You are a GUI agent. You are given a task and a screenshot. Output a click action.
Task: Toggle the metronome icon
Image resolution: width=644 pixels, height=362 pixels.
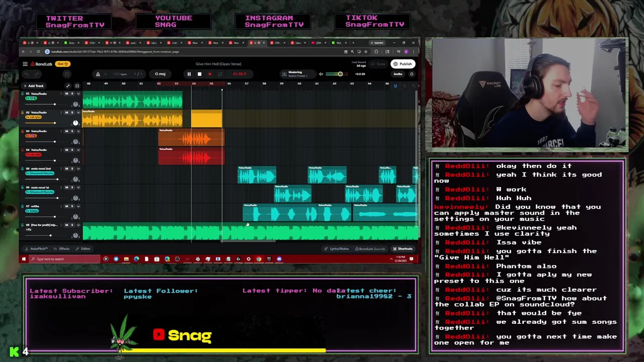point(98,74)
